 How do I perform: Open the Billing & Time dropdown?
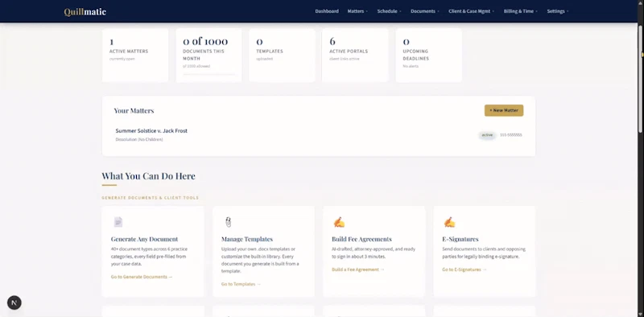point(520,11)
